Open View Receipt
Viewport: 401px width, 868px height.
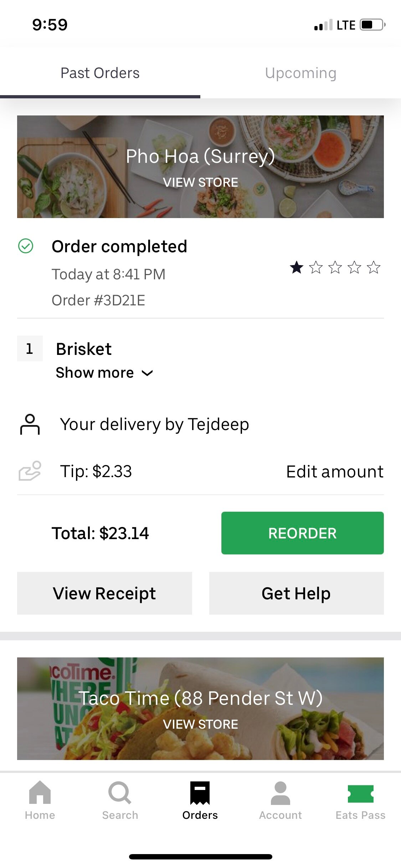[104, 593]
